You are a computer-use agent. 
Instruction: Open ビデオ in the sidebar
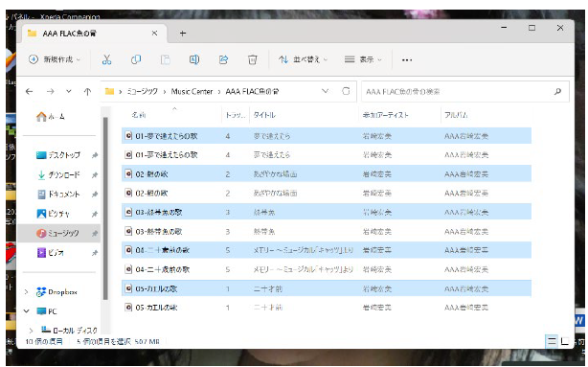click(50, 253)
